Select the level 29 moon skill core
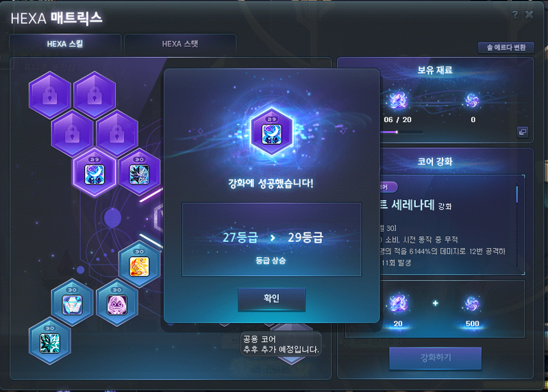The height and width of the screenshot is (392, 548). point(95,173)
